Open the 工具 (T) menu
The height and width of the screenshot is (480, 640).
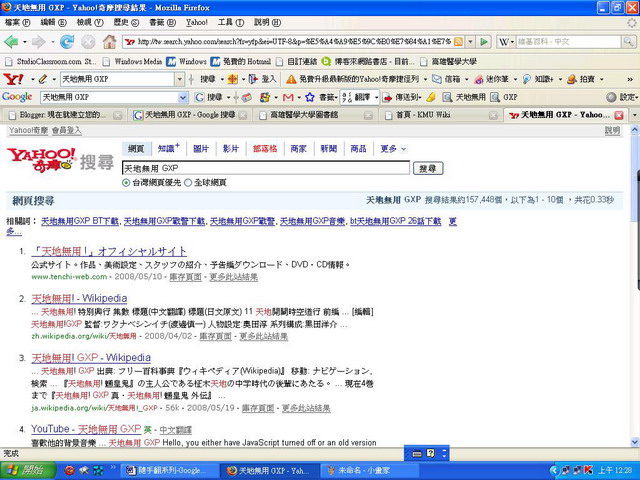click(231, 22)
